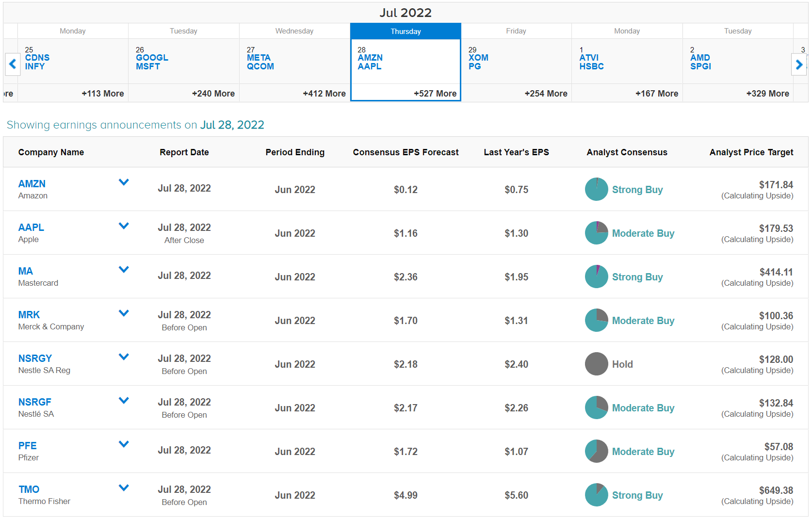The image size is (812, 521).
Task: Click +240 More on Tuesday 26
Action: 213,93
